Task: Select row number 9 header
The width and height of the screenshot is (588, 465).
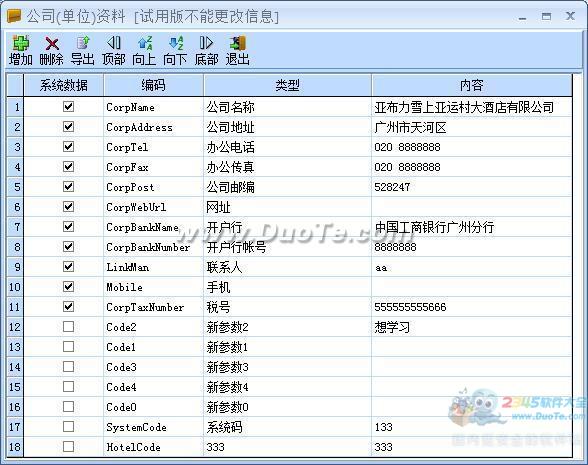Action: (x=15, y=267)
